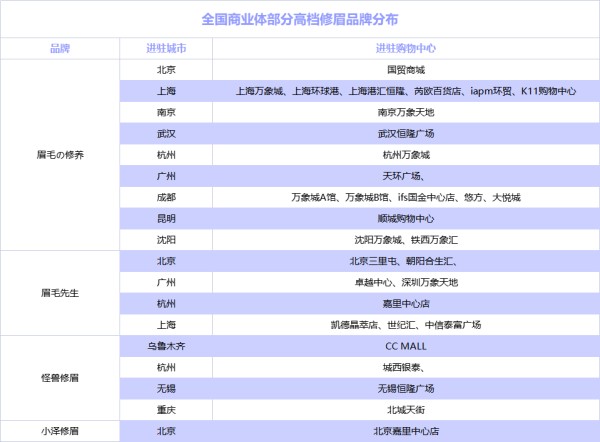Select the 成都 city cell
Image resolution: width=600 pixels, height=442 pixels.
click(166, 197)
